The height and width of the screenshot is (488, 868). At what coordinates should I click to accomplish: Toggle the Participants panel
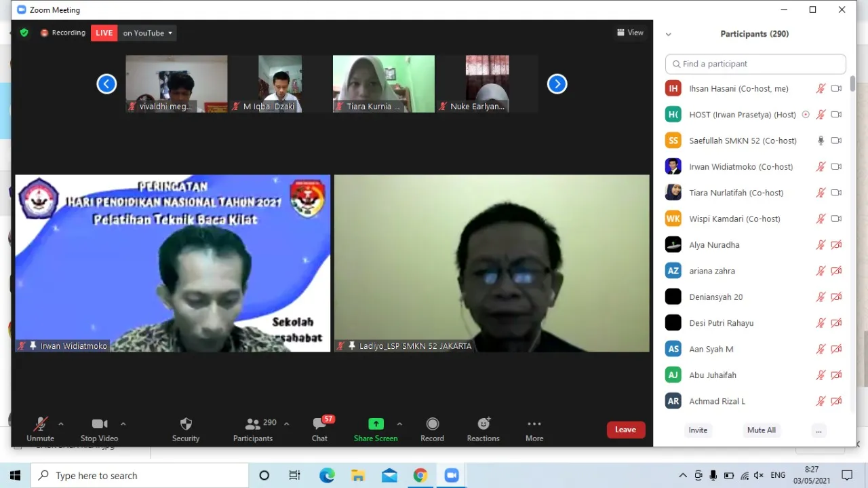(x=253, y=429)
